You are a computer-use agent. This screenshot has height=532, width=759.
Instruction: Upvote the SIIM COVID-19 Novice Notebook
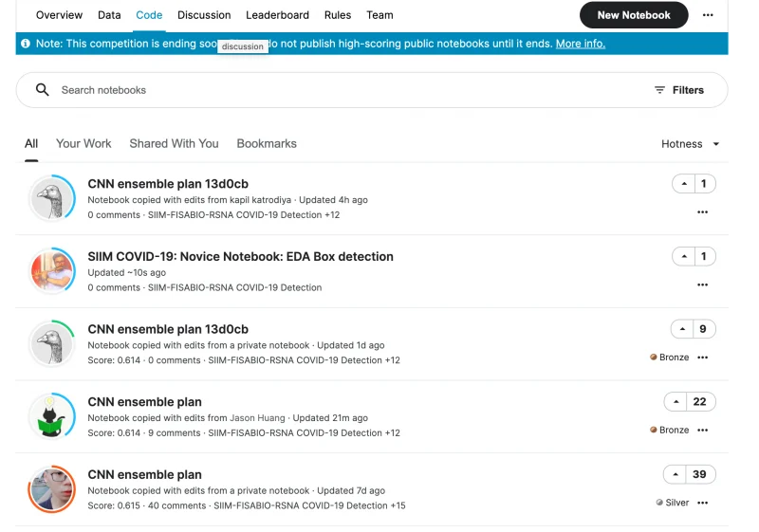tap(683, 256)
